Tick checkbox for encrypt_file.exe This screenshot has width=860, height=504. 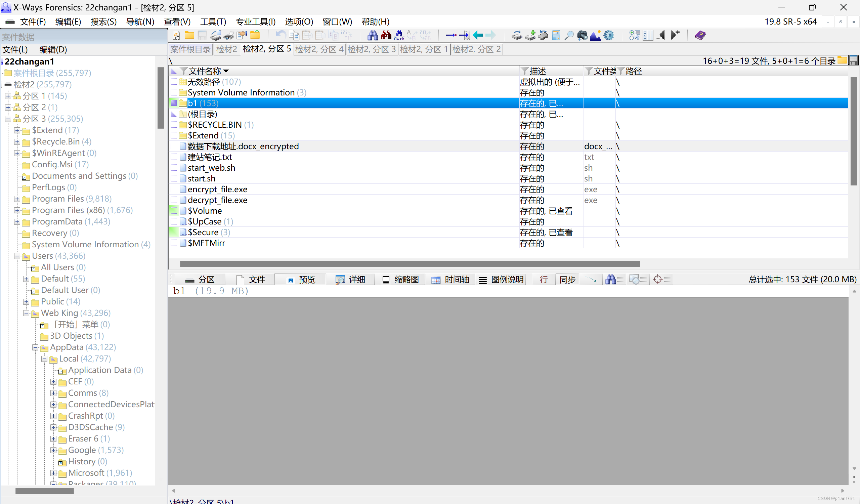pyautogui.click(x=174, y=190)
